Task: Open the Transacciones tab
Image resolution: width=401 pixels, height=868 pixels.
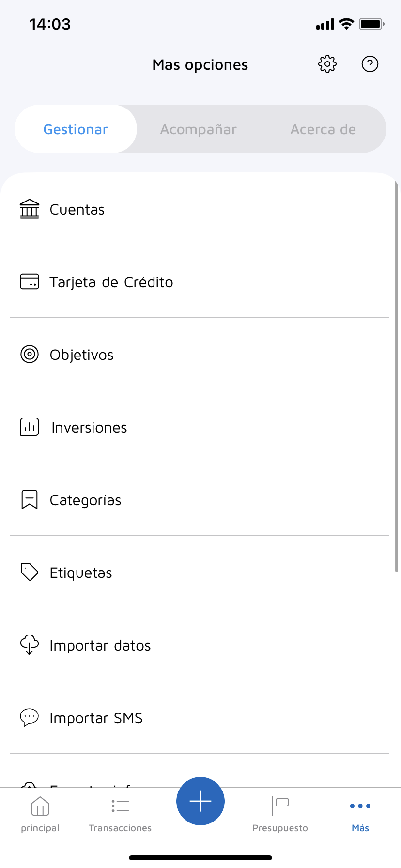Action: coord(120,815)
